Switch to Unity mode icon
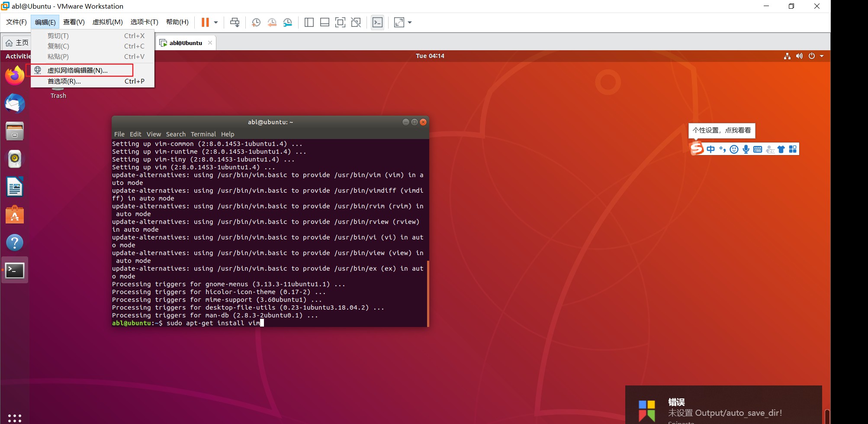This screenshot has height=424, width=868. (356, 23)
